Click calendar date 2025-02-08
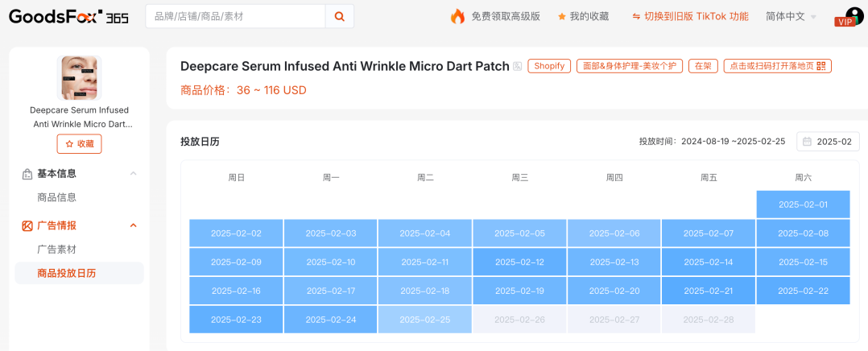The height and width of the screenshot is (351, 868). pyautogui.click(x=803, y=233)
